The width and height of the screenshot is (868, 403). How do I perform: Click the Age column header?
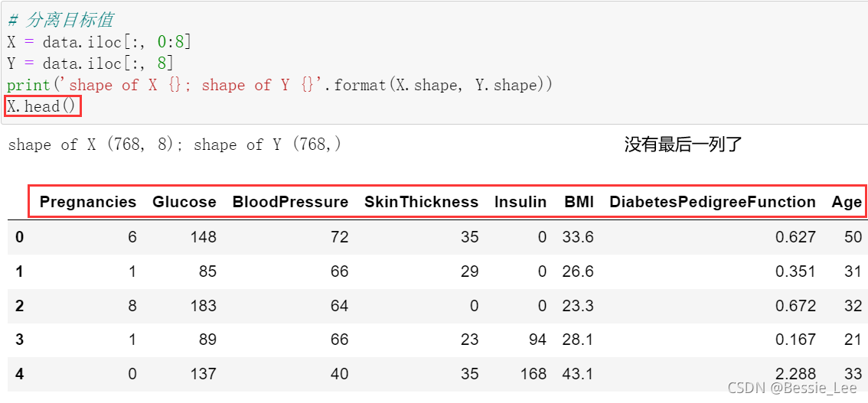pos(847,202)
